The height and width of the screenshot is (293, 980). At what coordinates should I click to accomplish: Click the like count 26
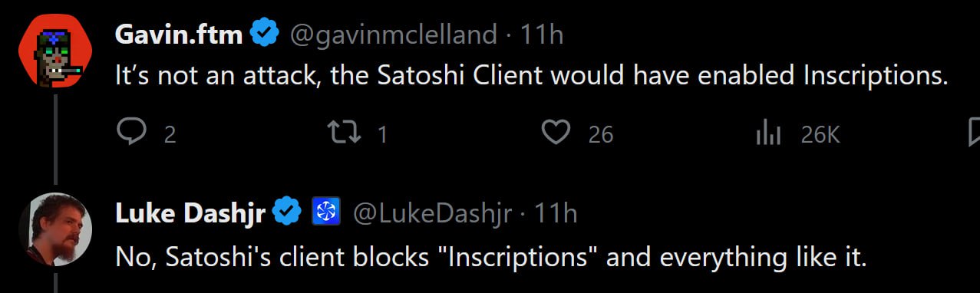(601, 135)
